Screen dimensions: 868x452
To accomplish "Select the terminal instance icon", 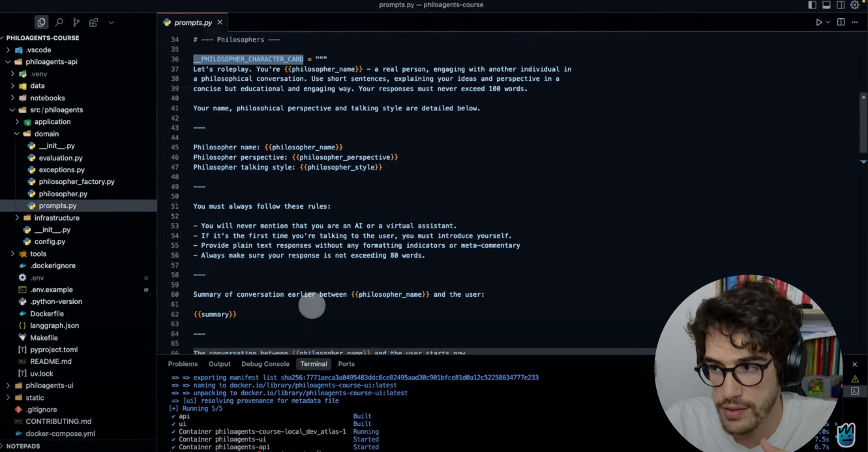I will click(855, 391).
